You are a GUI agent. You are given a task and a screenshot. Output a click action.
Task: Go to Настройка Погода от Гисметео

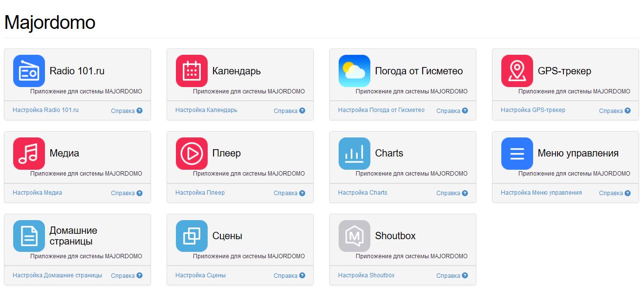[381, 110]
